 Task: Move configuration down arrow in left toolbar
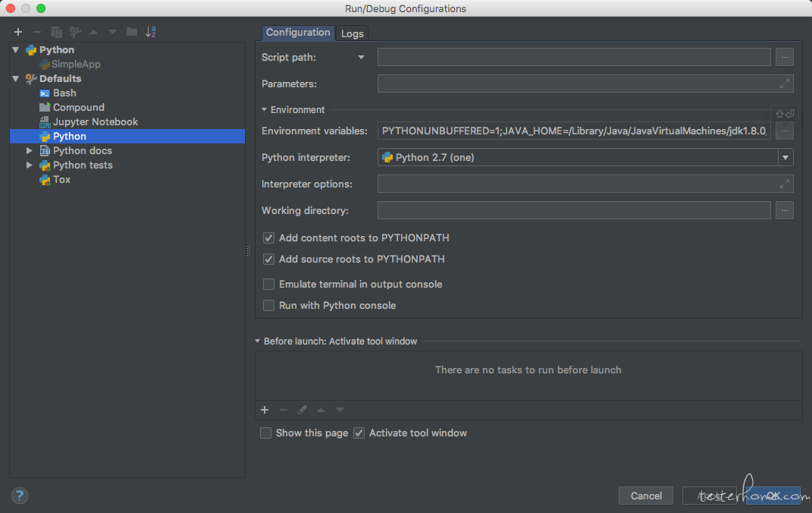[112, 32]
